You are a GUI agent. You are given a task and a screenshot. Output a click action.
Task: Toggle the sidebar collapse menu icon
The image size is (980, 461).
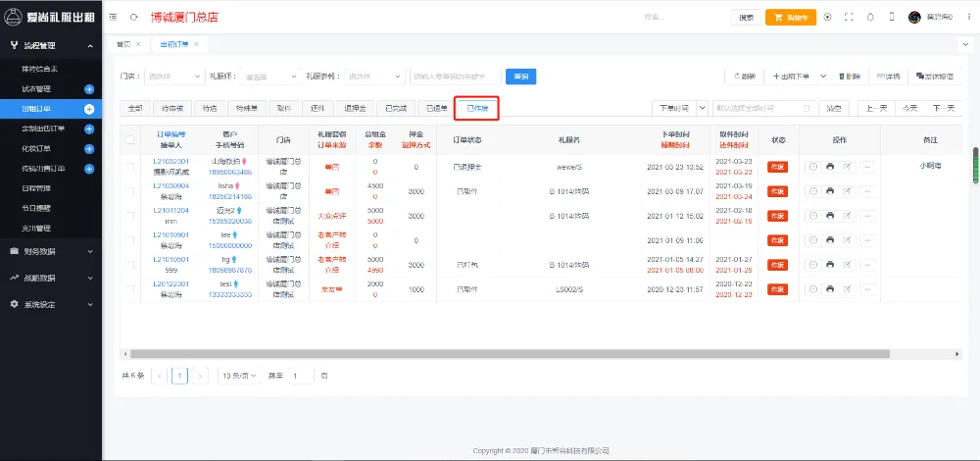[115, 18]
